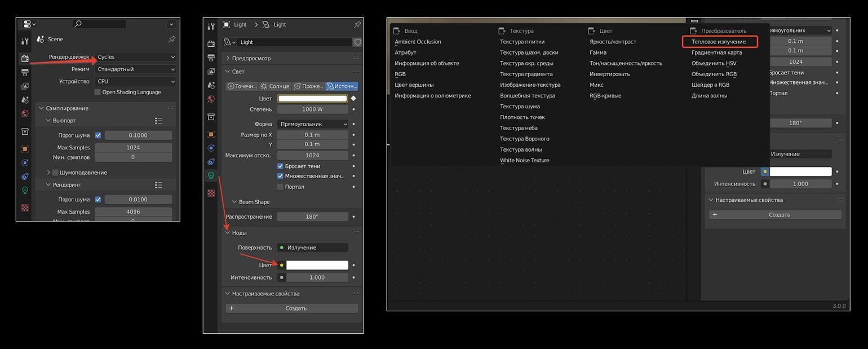This screenshot has height=349, width=868.
Task: Open the Форма Прямоугольник dropdown
Action: point(313,124)
